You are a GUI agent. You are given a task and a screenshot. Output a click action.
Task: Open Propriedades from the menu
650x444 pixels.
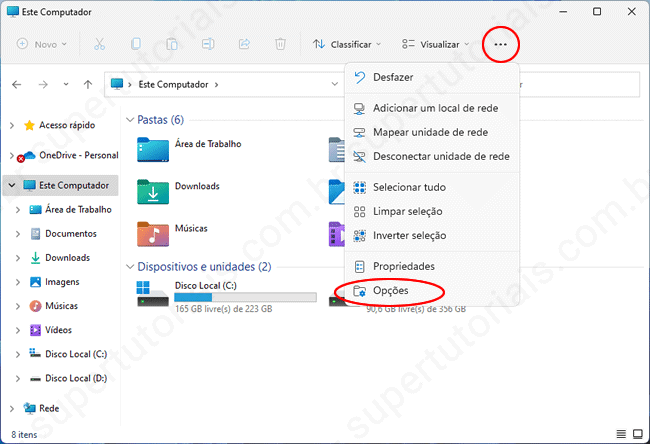(403, 267)
